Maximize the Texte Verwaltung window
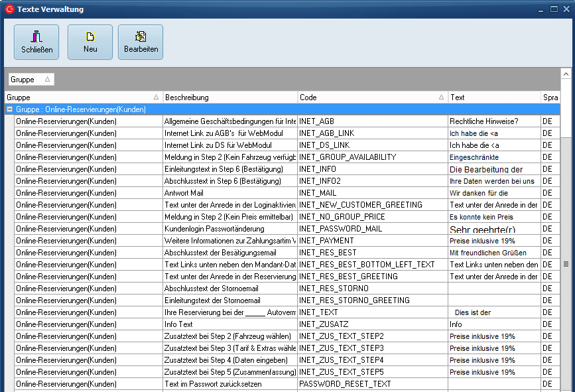 click(554, 9)
